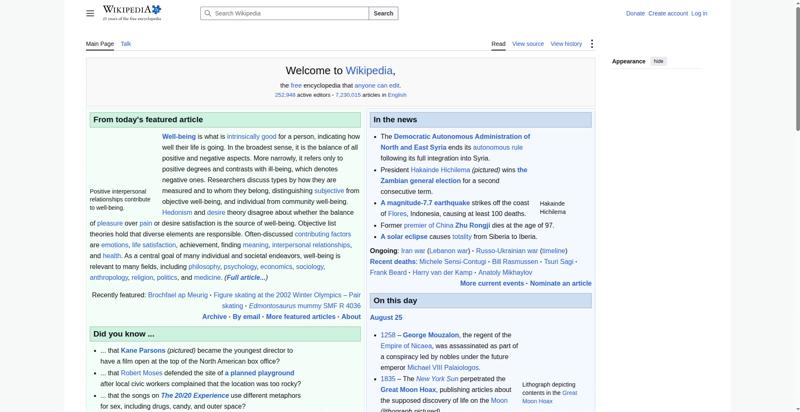The width and height of the screenshot is (800, 412).
Task: Hide the Appearance panel
Action: click(659, 61)
